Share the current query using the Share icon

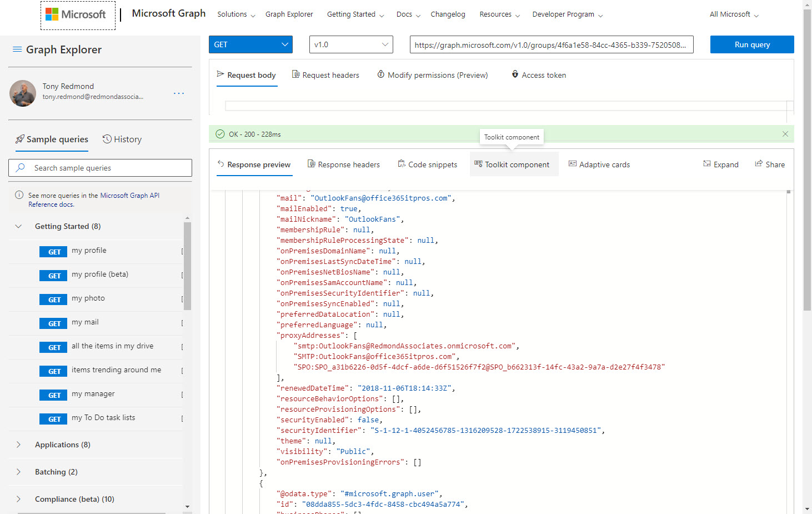[770, 164]
